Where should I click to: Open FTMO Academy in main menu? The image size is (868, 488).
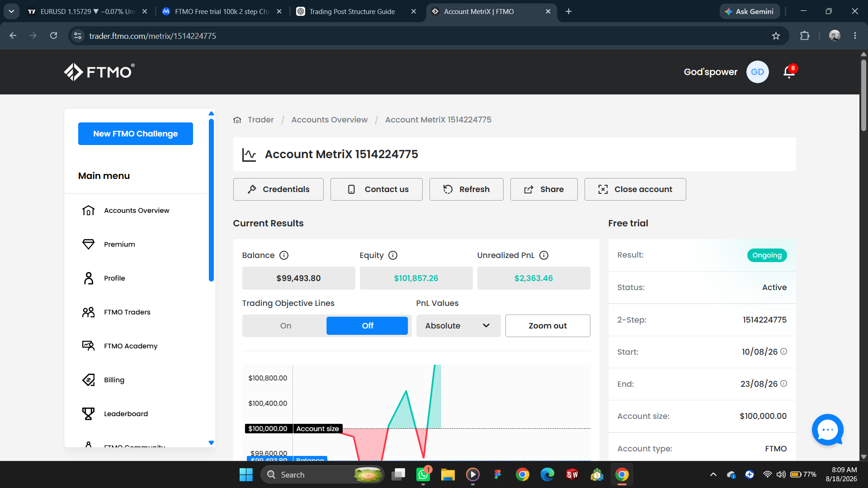click(x=131, y=346)
